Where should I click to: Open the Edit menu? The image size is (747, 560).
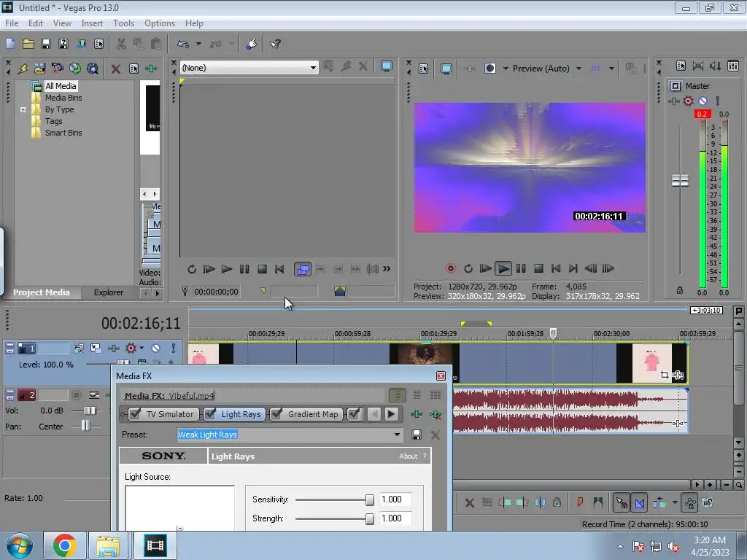tap(36, 23)
